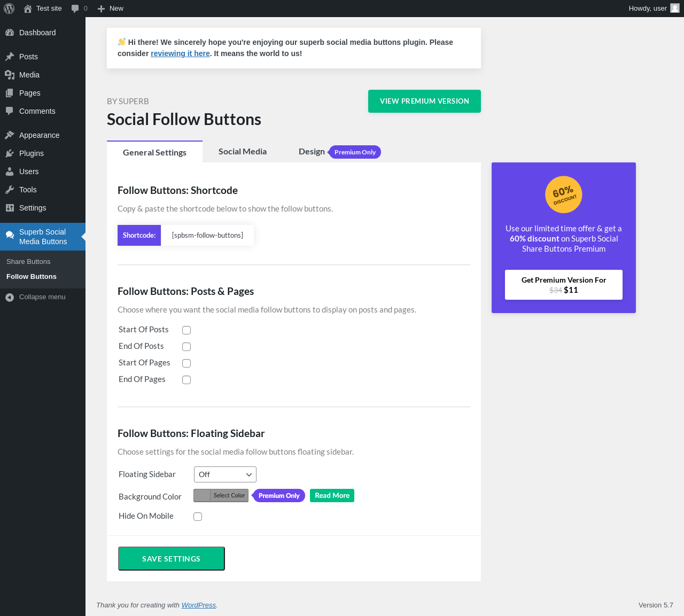Click the Social Follow Buttons heading
The image size is (684, 616).
(184, 119)
